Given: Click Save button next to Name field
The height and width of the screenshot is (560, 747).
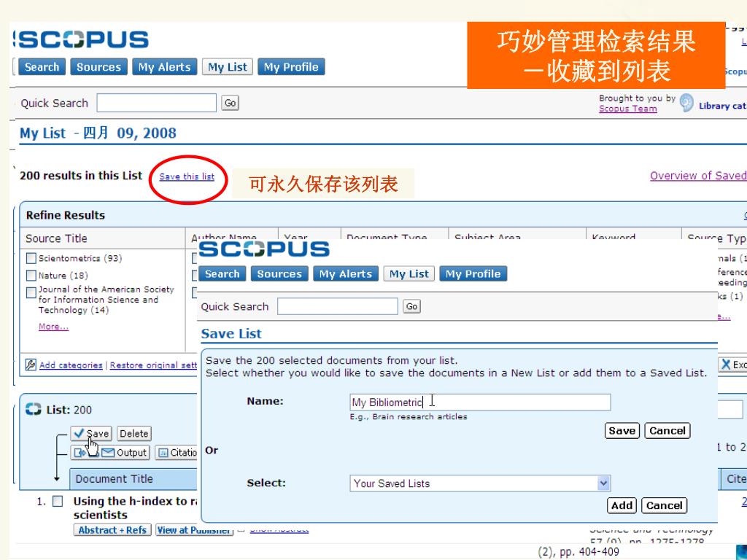Looking at the screenshot, I should [x=622, y=430].
